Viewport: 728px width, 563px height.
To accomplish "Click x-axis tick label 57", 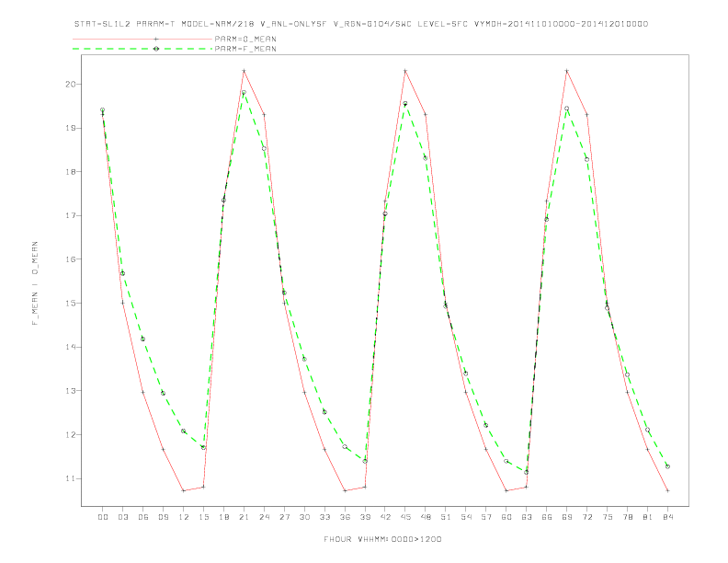I will point(486,517).
